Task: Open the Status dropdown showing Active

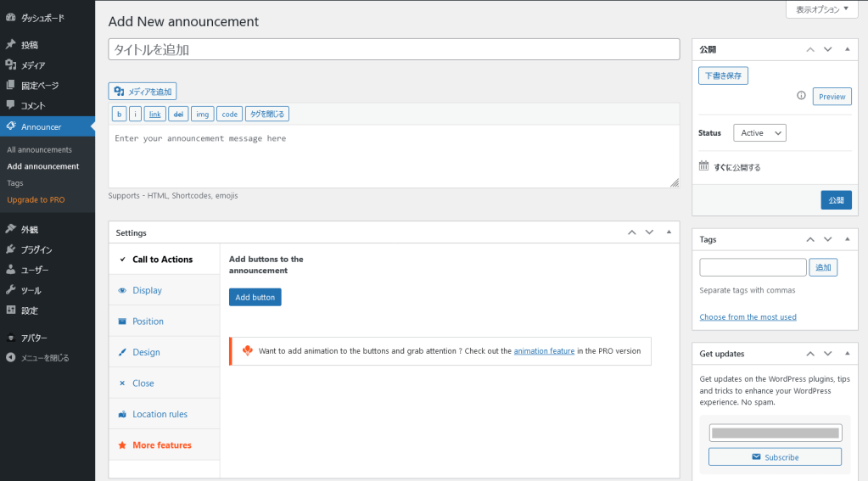Action: (759, 133)
